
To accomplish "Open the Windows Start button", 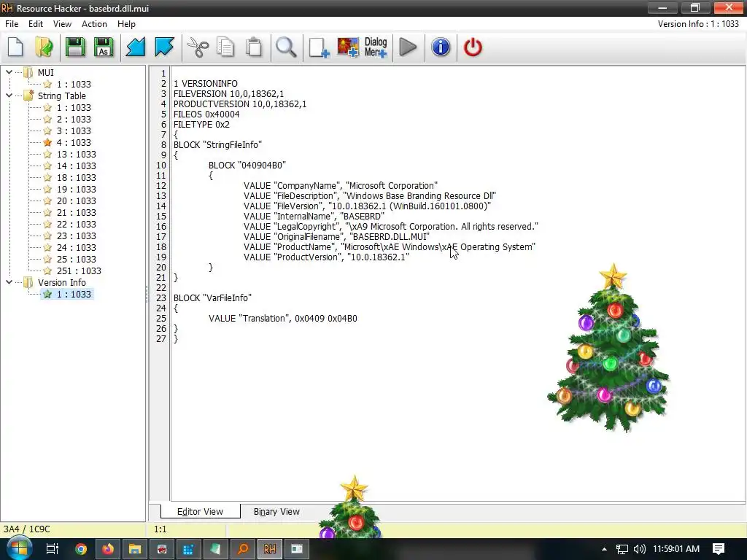I will [20, 548].
